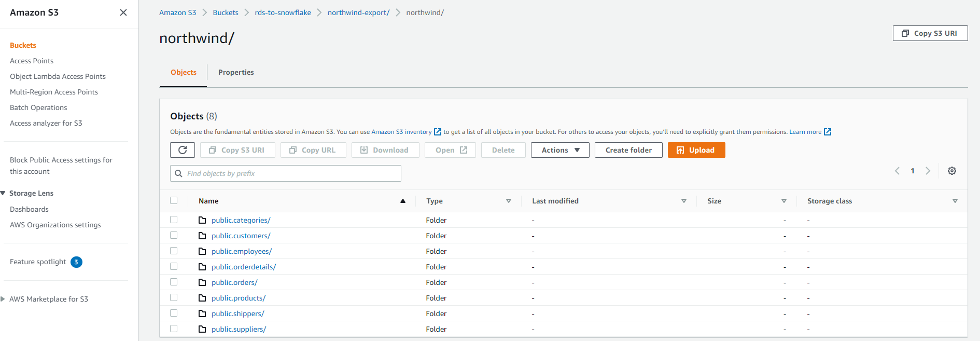Open the public.customers/ folder link
The height and width of the screenshot is (341, 980).
pyautogui.click(x=241, y=236)
